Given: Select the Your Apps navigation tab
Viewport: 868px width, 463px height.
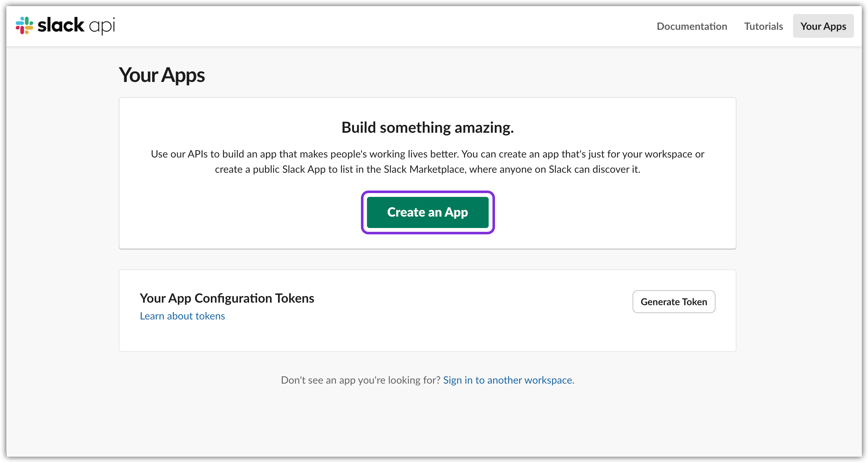Looking at the screenshot, I should 823,26.
